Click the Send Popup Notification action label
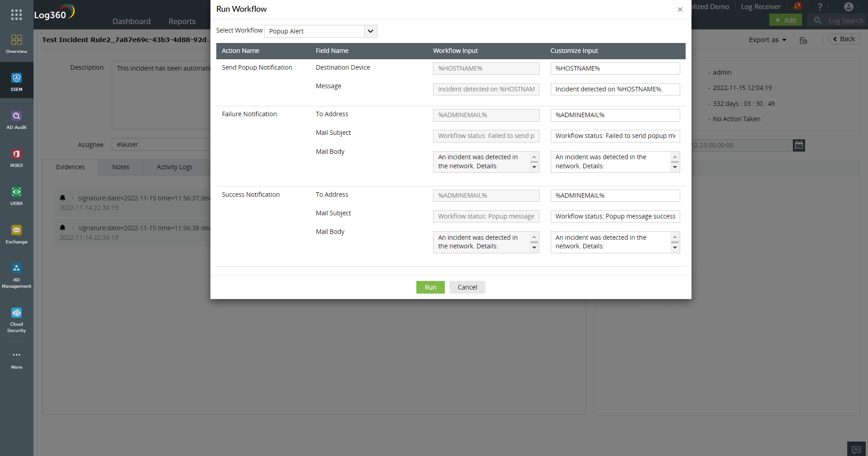The image size is (868, 456). (257, 67)
